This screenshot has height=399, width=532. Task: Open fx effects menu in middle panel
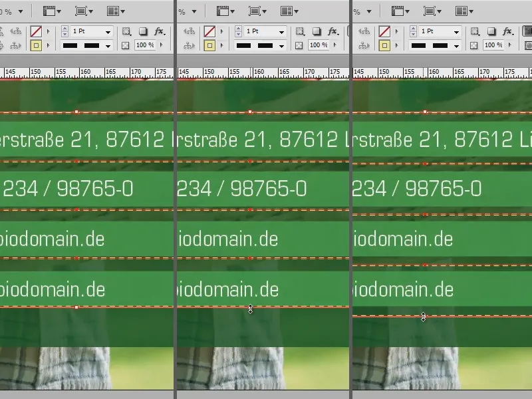[x=332, y=31]
